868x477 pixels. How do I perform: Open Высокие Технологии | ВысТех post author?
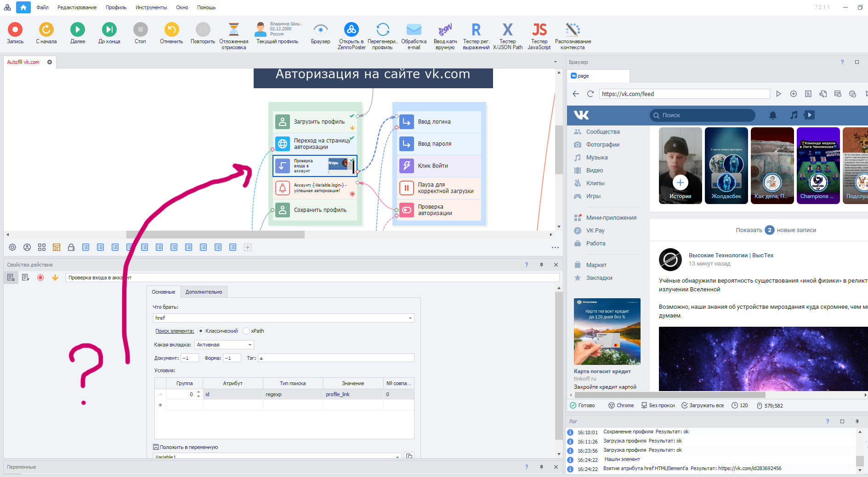pyautogui.click(x=731, y=256)
